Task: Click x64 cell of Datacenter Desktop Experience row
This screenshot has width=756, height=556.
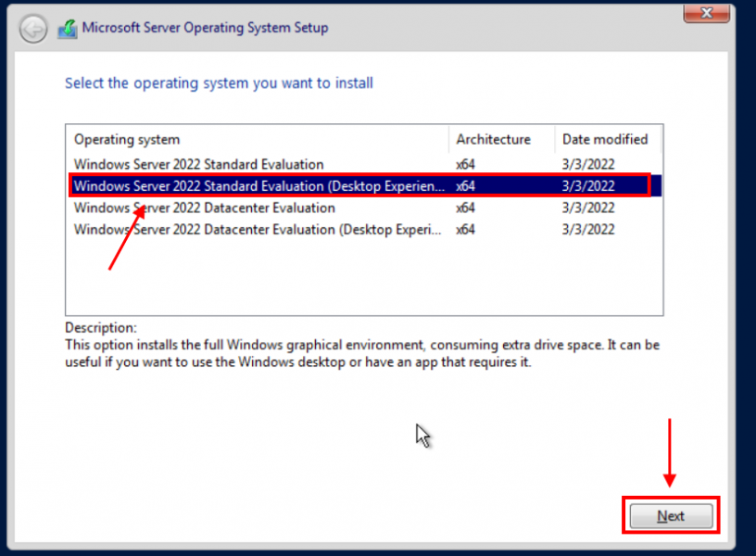Action: point(465,230)
